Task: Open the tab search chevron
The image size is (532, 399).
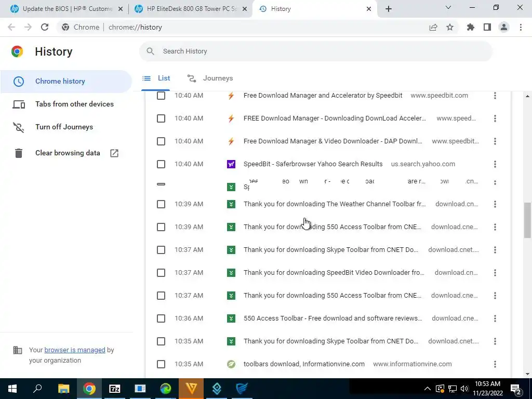Action: pos(448,7)
